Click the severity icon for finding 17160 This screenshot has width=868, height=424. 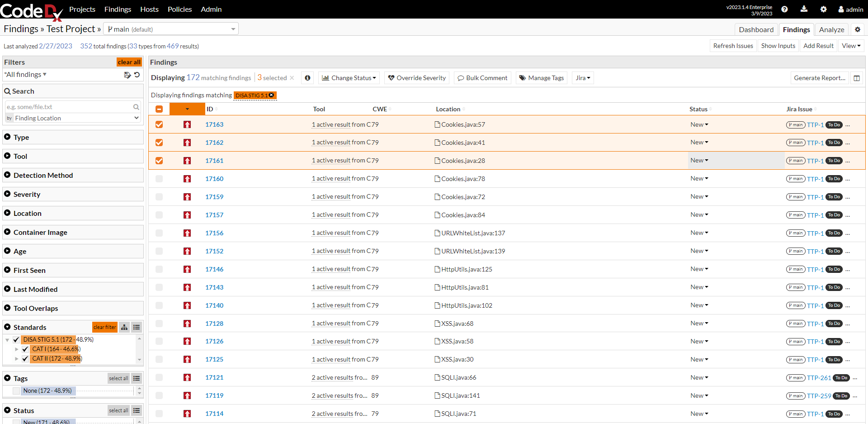187,179
